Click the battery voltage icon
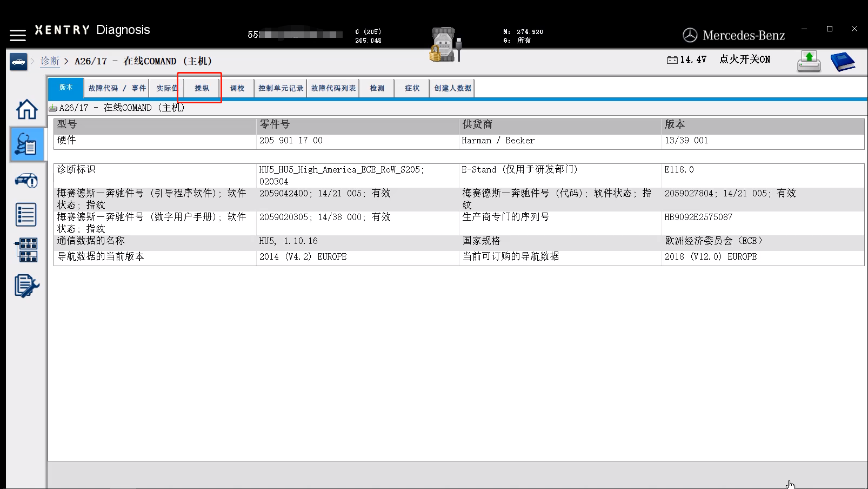Screen dimensions: 868x489 coord(672,60)
